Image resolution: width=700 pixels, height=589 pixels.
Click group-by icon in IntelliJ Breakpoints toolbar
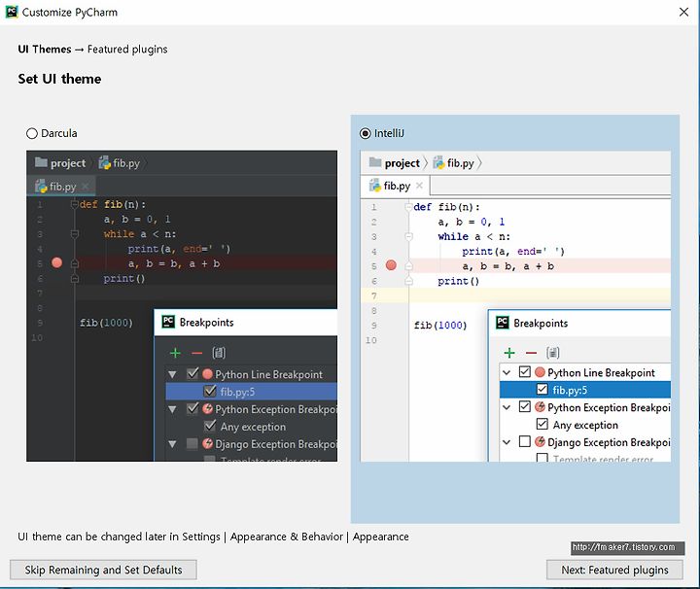pyautogui.click(x=552, y=353)
